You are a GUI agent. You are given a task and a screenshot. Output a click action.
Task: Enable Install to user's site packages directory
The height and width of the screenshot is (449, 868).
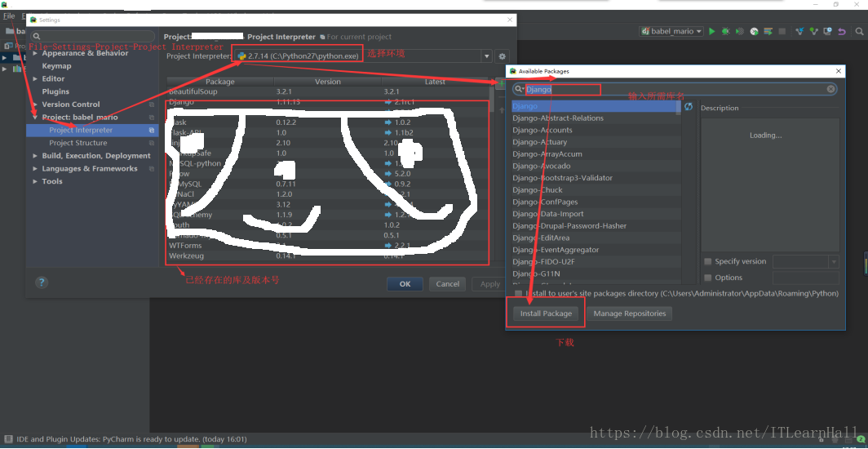point(517,293)
